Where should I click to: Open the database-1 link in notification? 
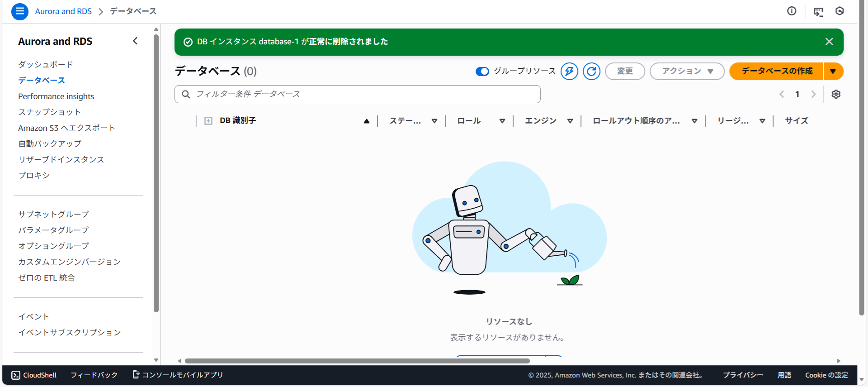click(x=278, y=42)
